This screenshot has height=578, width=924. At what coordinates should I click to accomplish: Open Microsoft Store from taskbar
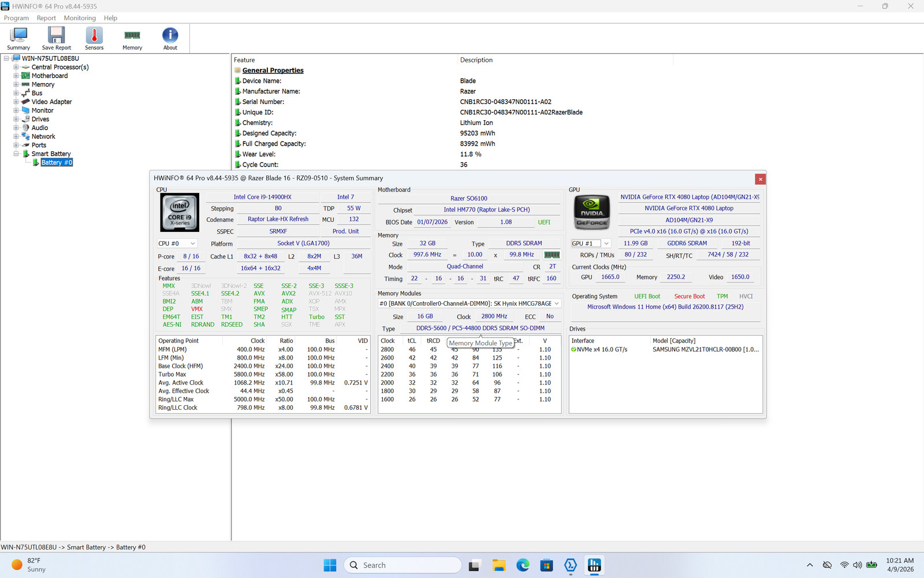[546, 565]
